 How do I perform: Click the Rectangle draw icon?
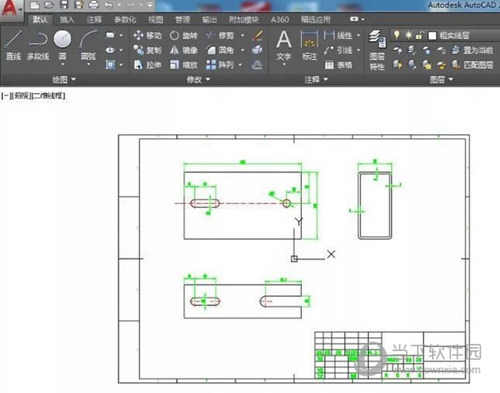110,35
